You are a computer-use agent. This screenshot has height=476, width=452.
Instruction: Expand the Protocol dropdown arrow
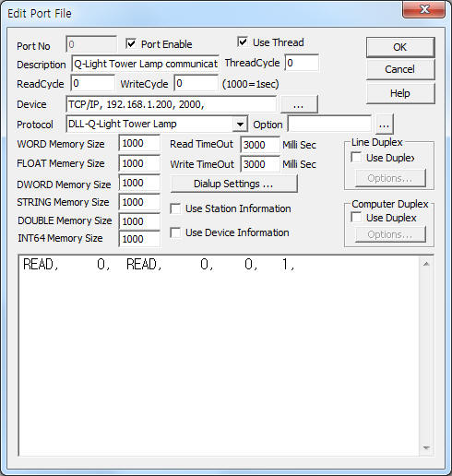(240, 125)
